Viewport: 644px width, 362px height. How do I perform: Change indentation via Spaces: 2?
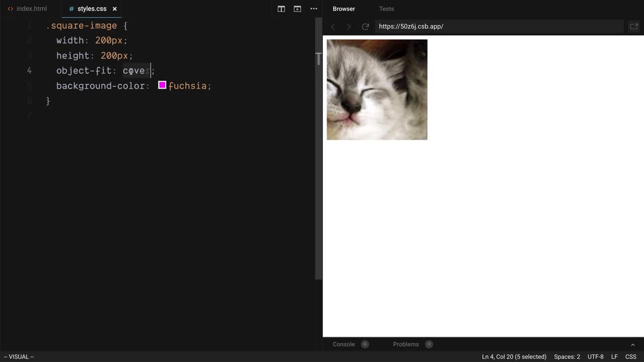point(567,356)
